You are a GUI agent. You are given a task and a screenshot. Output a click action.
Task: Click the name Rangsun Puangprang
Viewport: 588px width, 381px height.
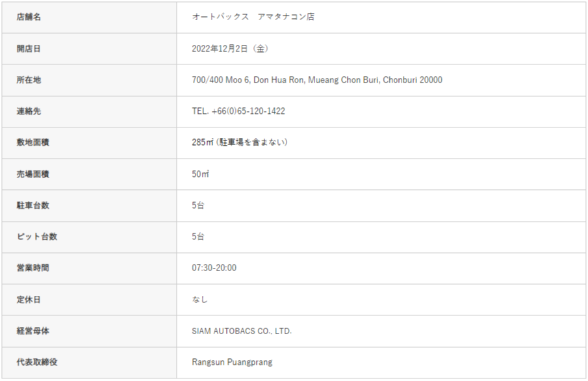pyautogui.click(x=232, y=362)
